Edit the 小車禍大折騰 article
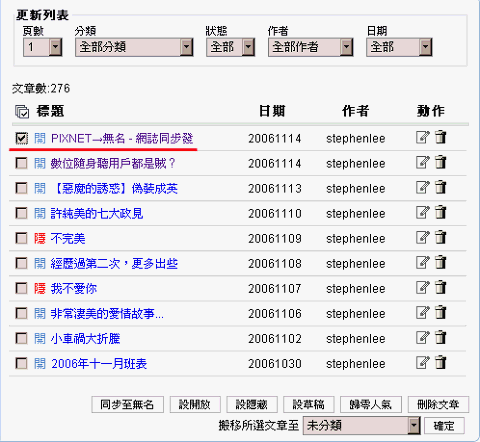Viewport: 480px width, 442px height. click(x=423, y=337)
